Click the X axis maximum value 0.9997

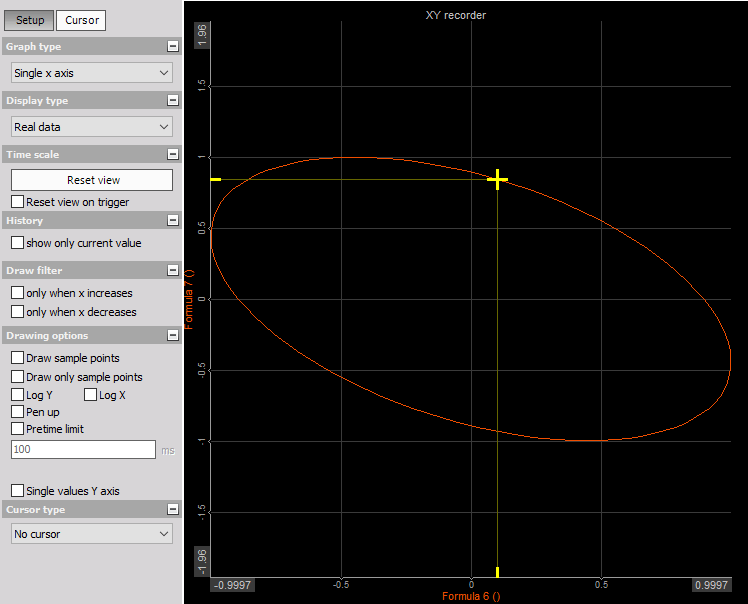[x=711, y=585]
